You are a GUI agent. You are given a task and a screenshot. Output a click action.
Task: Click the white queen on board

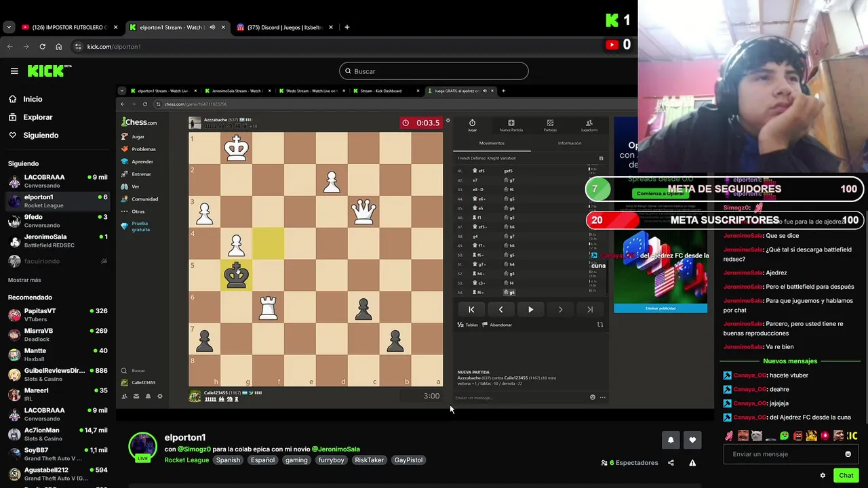[363, 212]
